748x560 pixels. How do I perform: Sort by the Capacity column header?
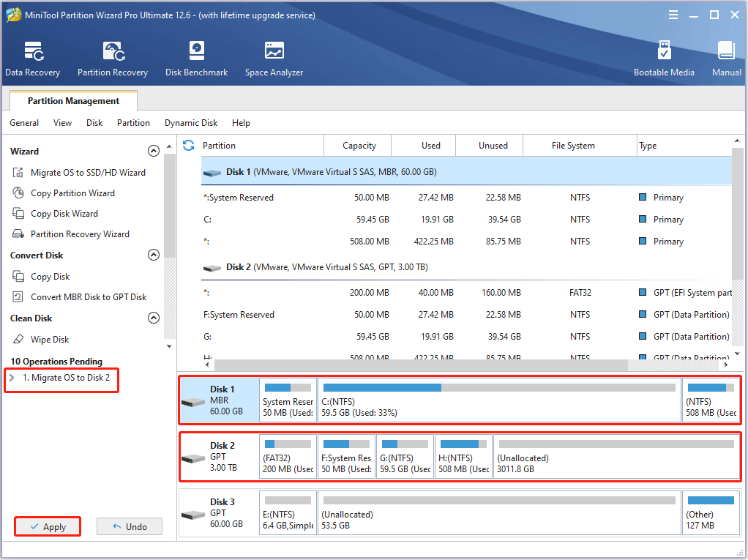point(358,146)
